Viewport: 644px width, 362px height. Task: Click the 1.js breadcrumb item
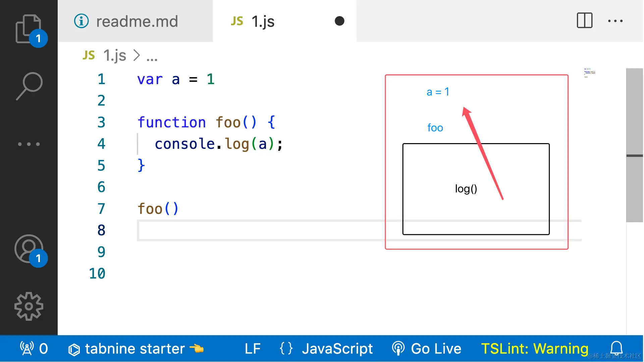pos(114,56)
